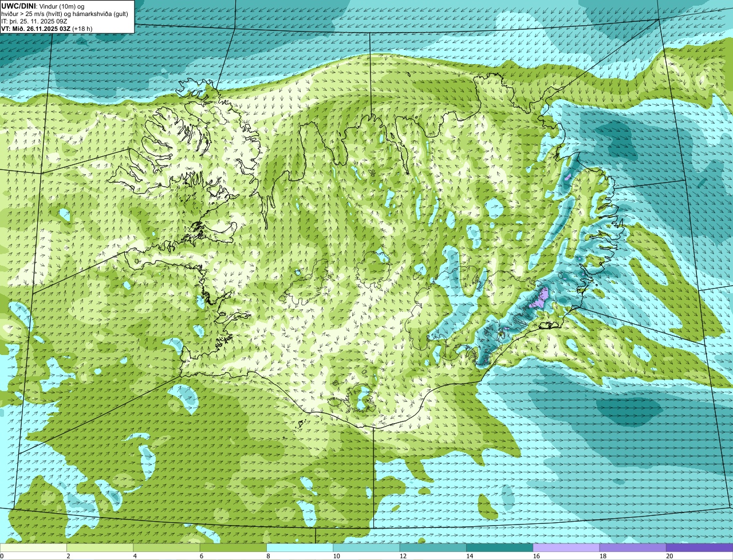The height and width of the screenshot is (560, 733).
Task: Click the 12–14 teal legend segment
Action: point(433,547)
